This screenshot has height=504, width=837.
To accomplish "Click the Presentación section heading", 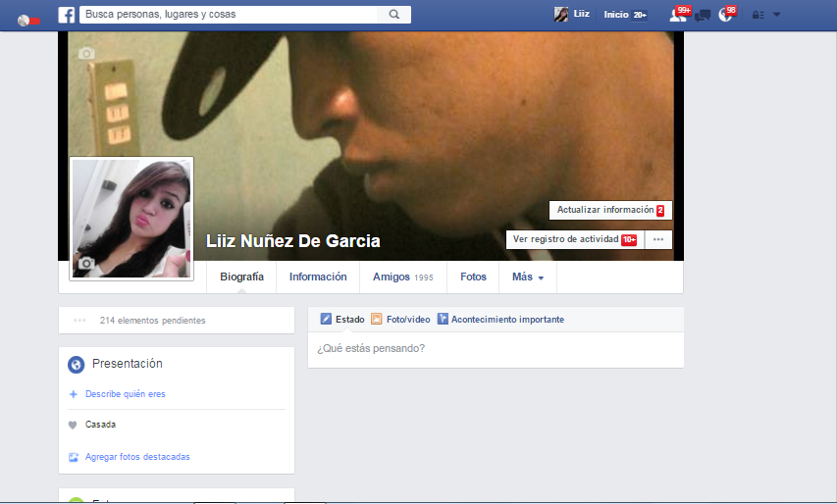I will click(x=127, y=364).
